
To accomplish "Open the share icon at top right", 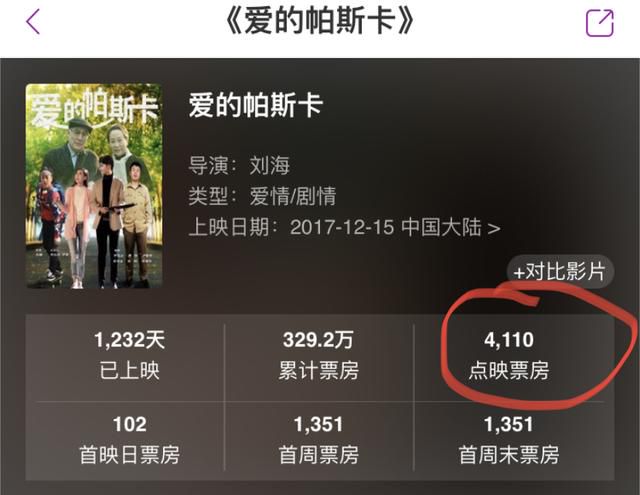I will pos(600,23).
